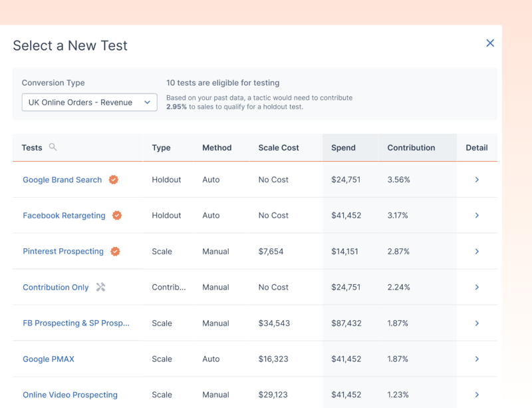
Task: Open detail arrow for Pinterest Prospecting
Action: point(477,252)
